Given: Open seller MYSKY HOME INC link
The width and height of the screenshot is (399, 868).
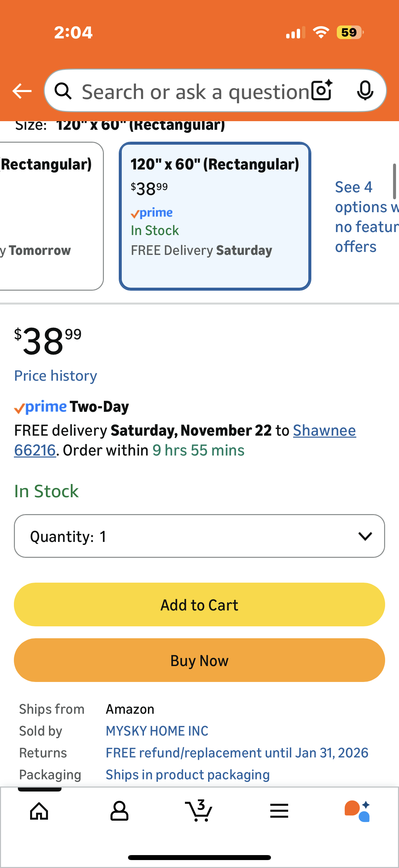Looking at the screenshot, I should coord(157,731).
